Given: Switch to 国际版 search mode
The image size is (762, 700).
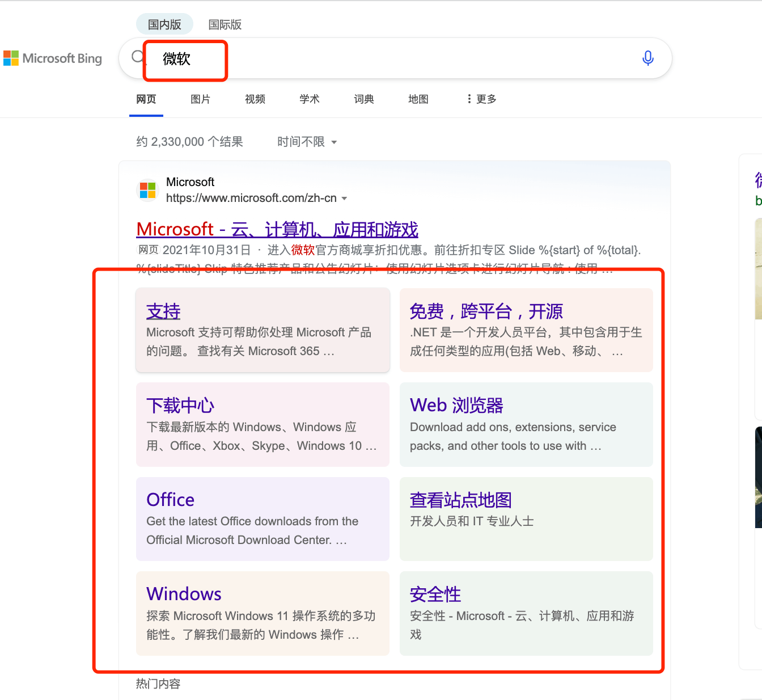Looking at the screenshot, I should (x=225, y=24).
